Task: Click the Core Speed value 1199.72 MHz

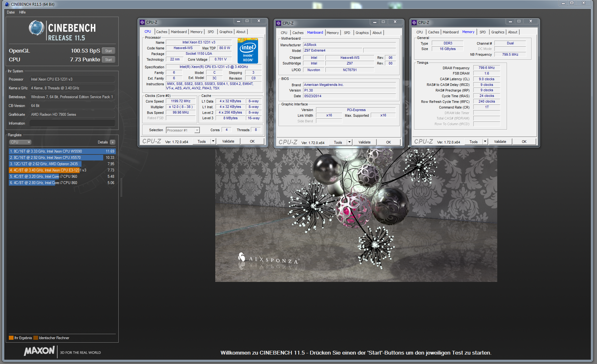Action: point(181,101)
